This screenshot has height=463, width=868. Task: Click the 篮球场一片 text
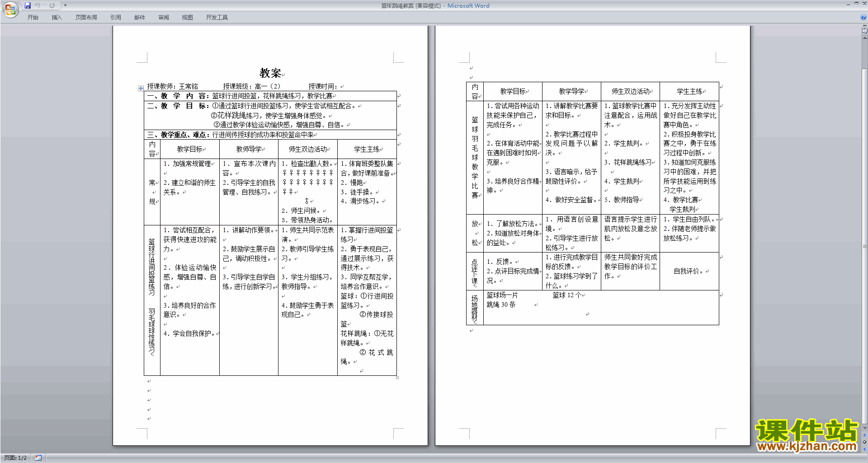pyautogui.click(x=502, y=295)
